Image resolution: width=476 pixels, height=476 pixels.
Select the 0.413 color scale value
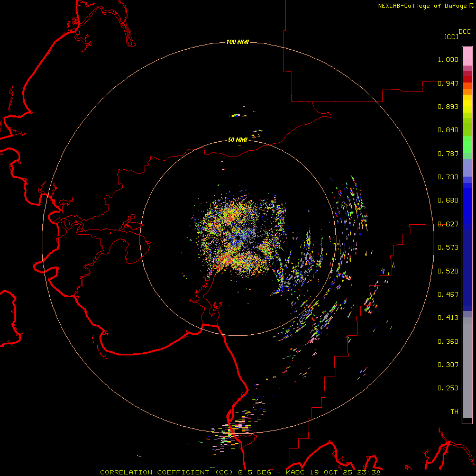(x=448, y=318)
